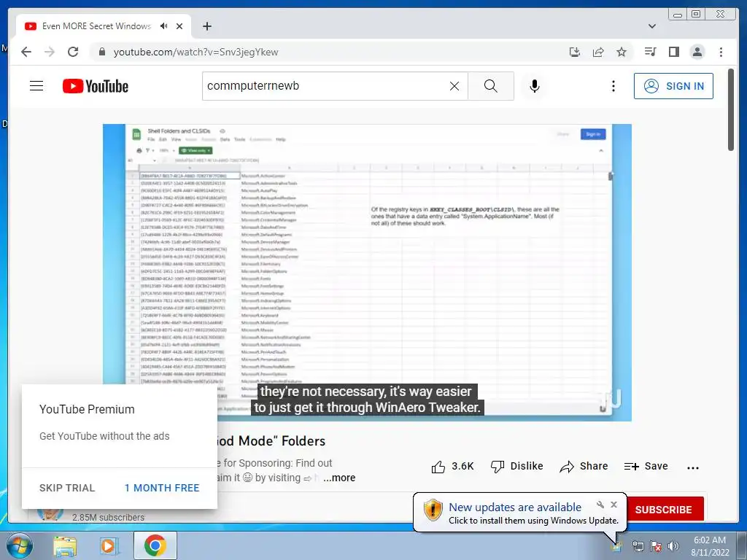
Task: Mute the tab via speaker icon
Action: pos(164,26)
